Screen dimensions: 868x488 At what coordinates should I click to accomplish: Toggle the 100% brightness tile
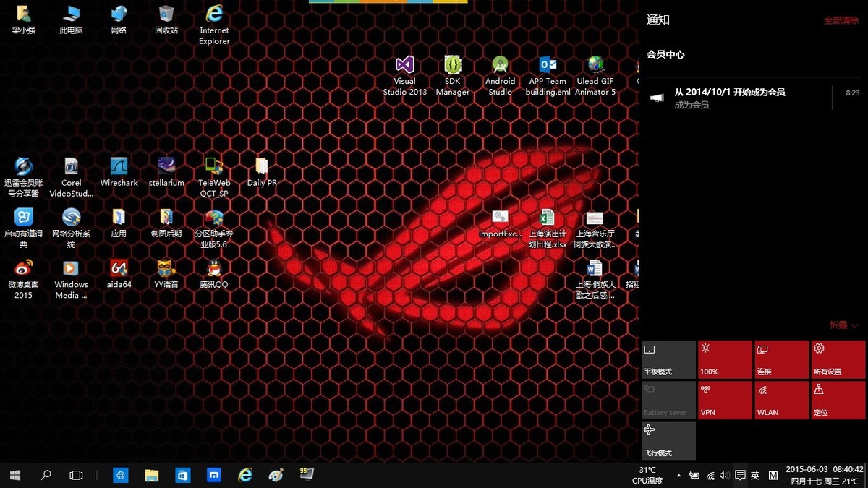(x=725, y=359)
